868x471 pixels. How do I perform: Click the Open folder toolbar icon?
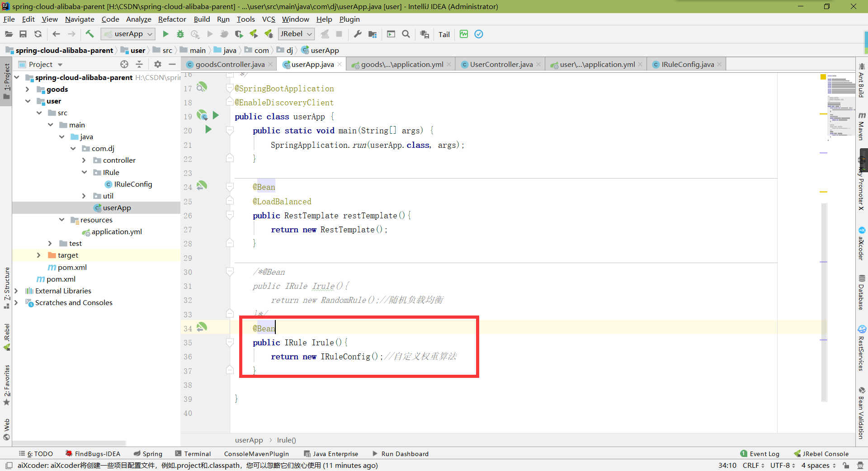coord(9,34)
